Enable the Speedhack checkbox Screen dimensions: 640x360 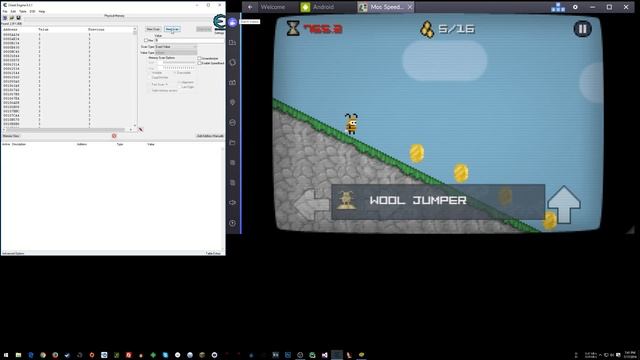click(200, 63)
